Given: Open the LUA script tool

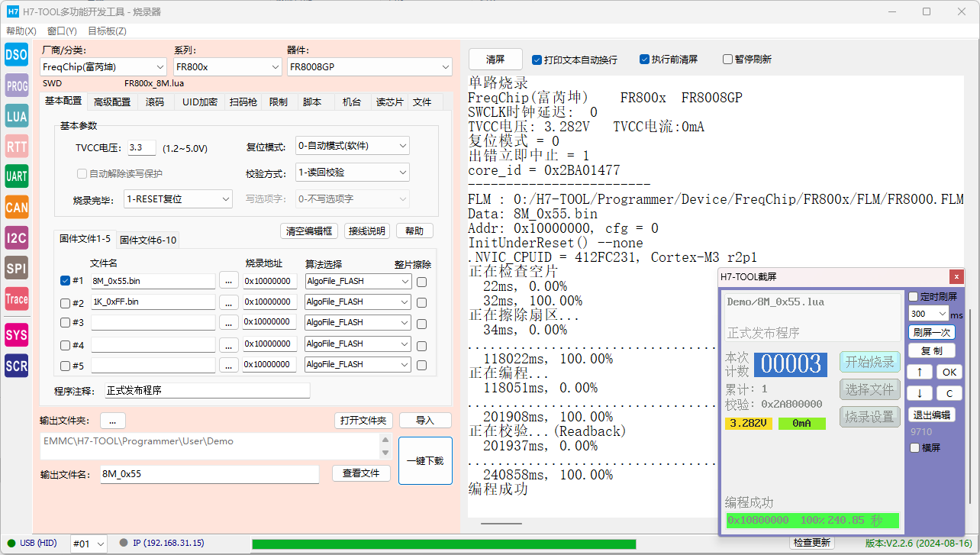Looking at the screenshot, I should pos(17,116).
